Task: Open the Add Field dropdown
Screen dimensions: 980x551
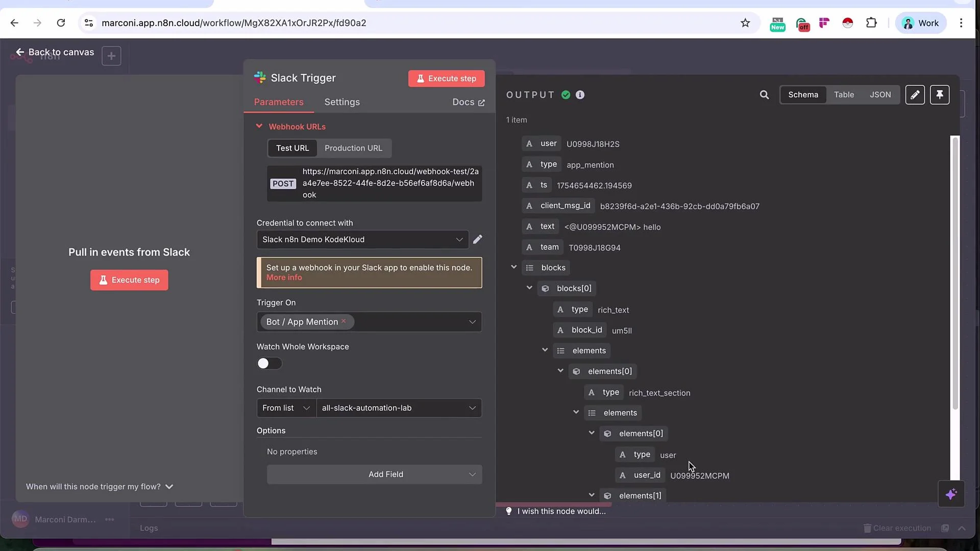Action: pos(375,474)
